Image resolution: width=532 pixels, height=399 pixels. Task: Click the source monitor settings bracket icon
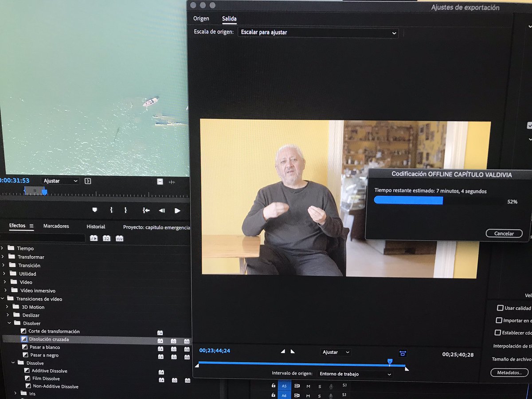click(x=88, y=181)
